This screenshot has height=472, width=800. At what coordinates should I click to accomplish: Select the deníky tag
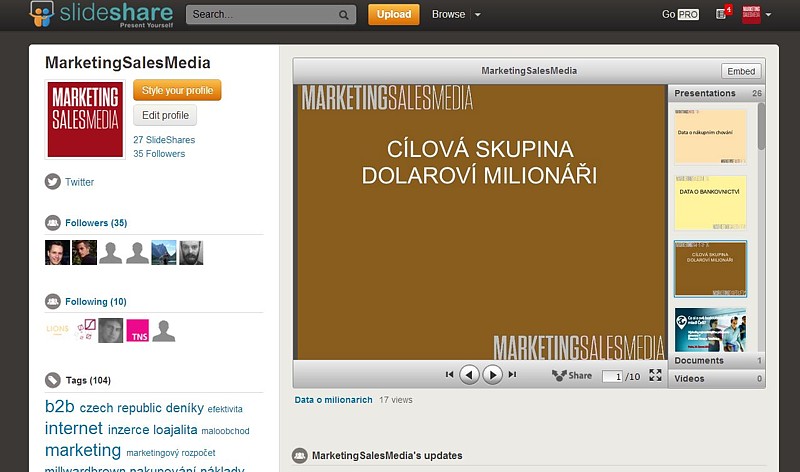coord(185,408)
